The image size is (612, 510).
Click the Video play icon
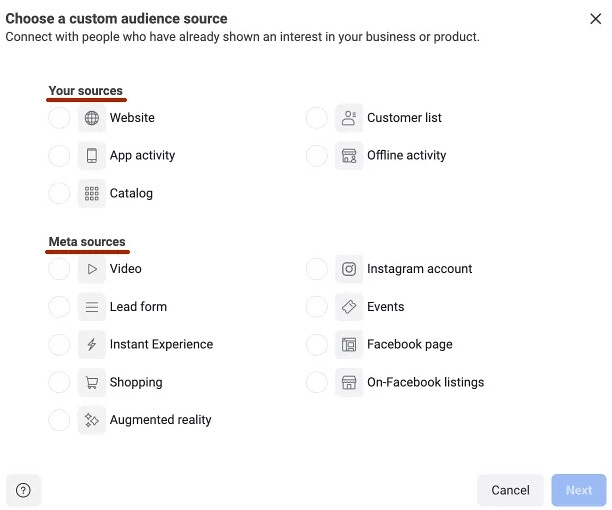coord(92,269)
